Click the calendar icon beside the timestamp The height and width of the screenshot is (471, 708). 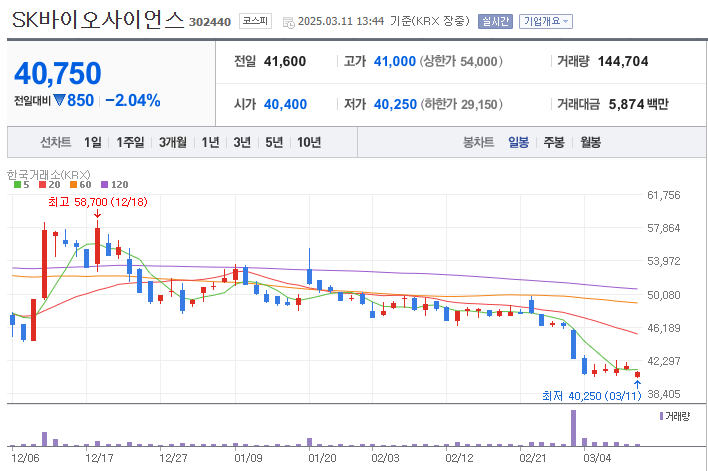(x=289, y=23)
